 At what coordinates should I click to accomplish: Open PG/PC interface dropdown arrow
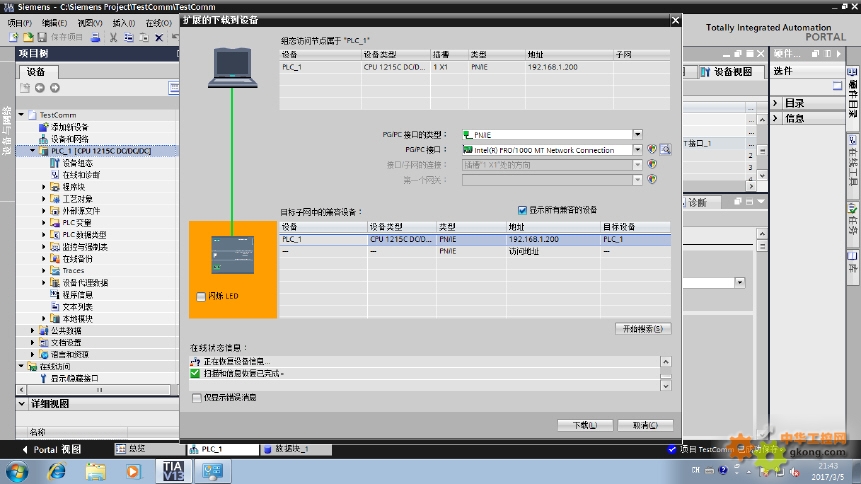coord(638,149)
